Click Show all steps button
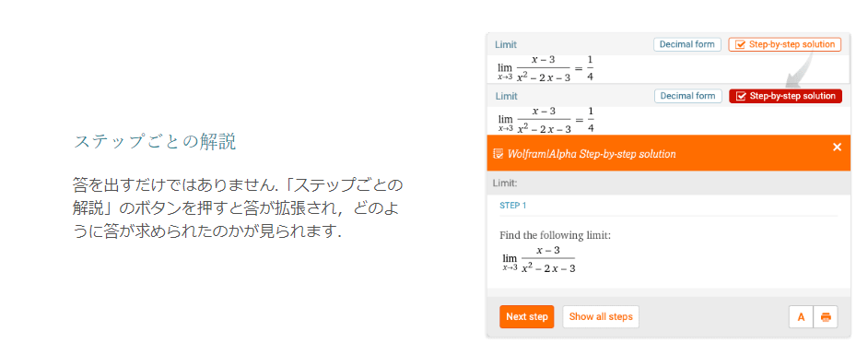The height and width of the screenshot is (355, 868). (x=601, y=317)
